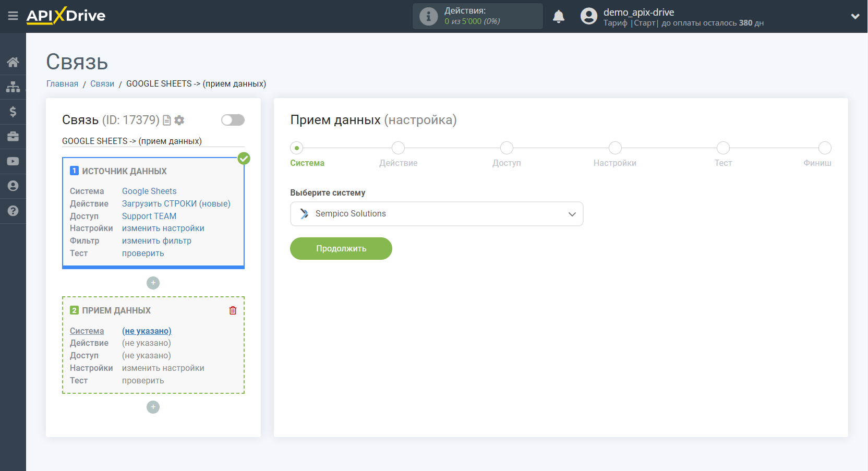Click the ApiX-Drive logo
This screenshot has height=471, width=868.
pyautogui.click(x=66, y=16)
